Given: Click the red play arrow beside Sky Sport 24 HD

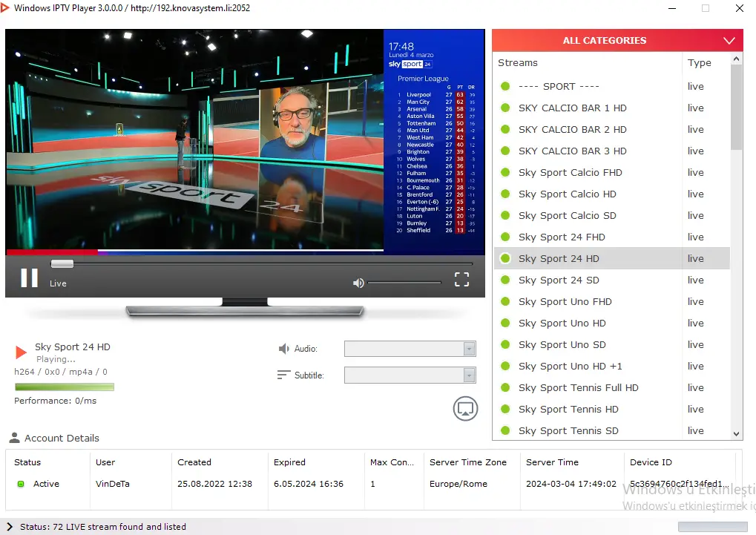Looking at the screenshot, I should [x=21, y=352].
